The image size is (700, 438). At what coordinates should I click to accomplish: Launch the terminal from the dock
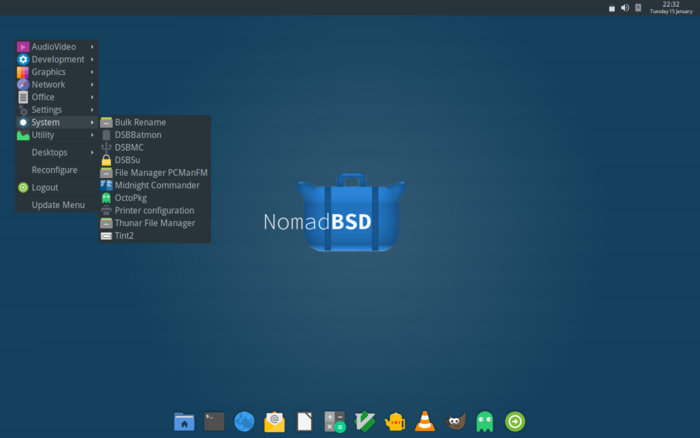pos(214,421)
